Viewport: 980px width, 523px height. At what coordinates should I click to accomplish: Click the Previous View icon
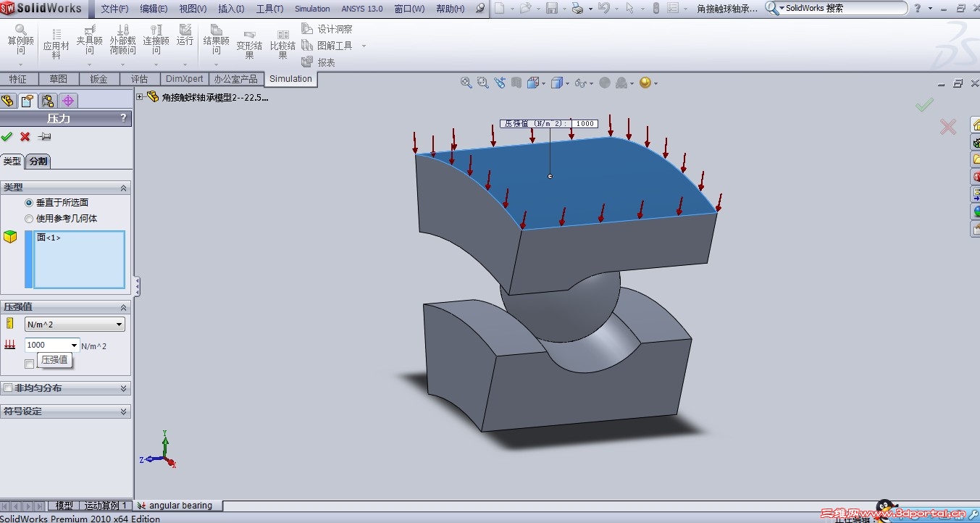tap(500, 83)
